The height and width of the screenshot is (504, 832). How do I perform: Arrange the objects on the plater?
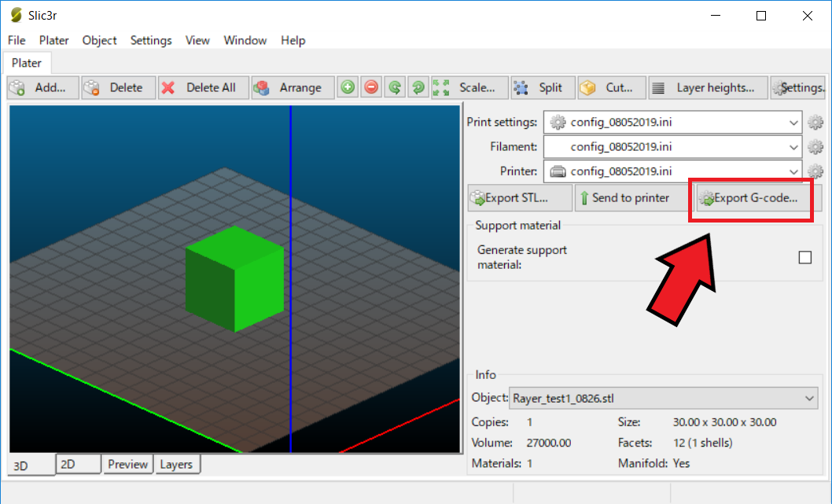tap(293, 87)
